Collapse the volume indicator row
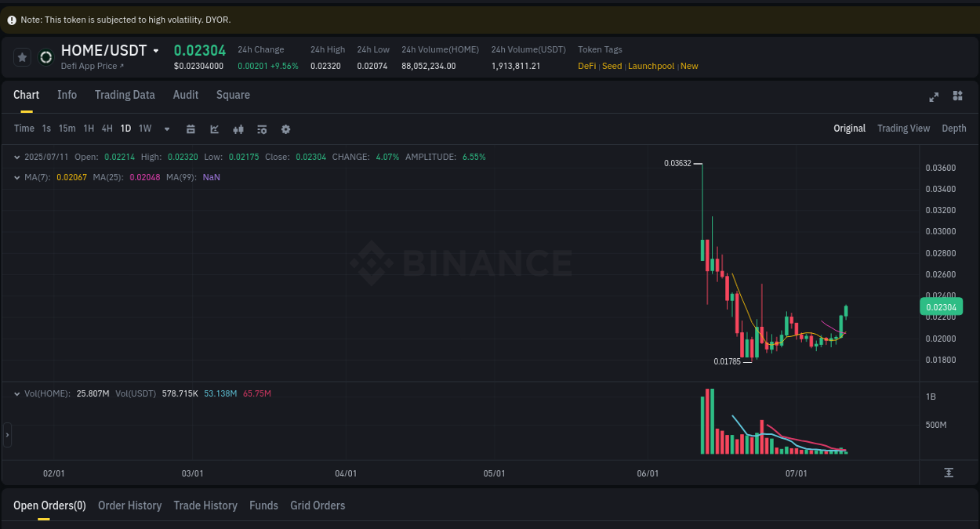Screen dimensions: 980x529 click(16, 393)
